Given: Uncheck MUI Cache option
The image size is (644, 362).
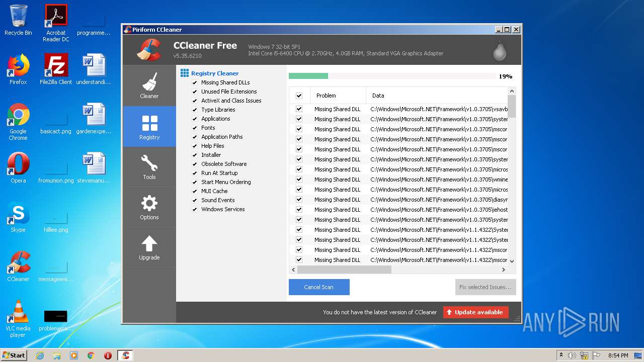Looking at the screenshot, I should tap(194, 191).
